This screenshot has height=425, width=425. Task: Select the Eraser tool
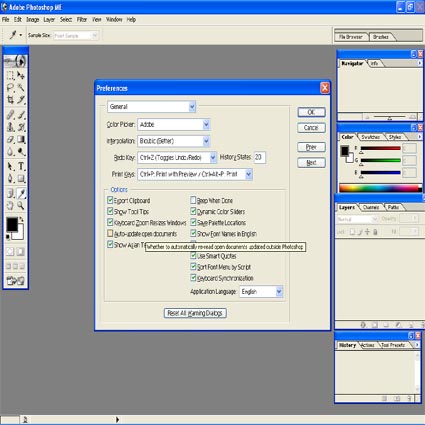tap(10, 139)
